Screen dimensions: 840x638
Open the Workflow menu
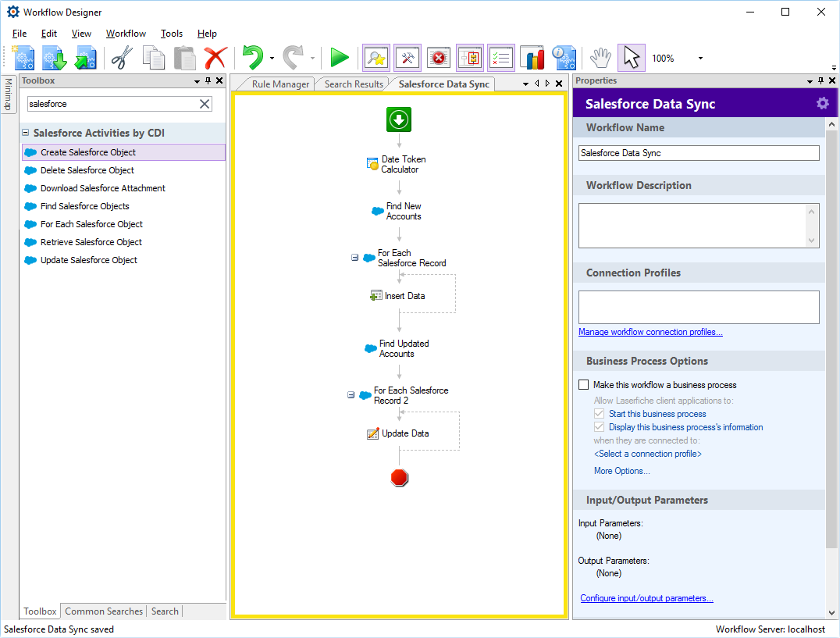[126, 34]
